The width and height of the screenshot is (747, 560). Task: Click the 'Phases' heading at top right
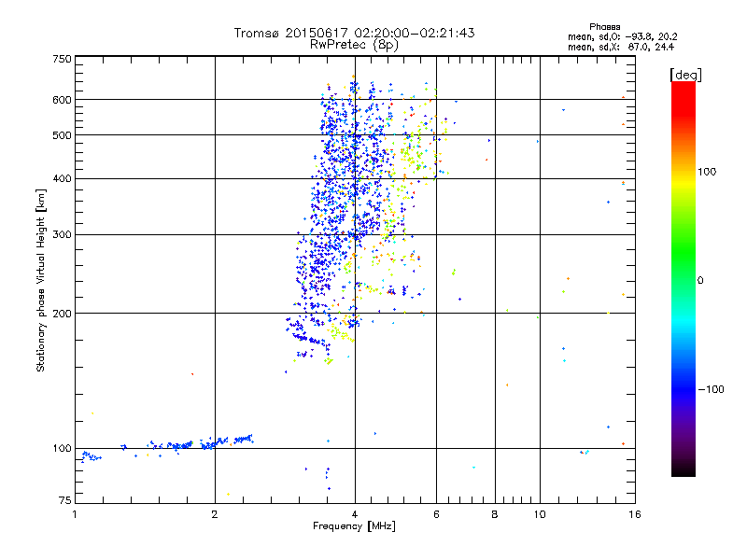coord(604,27)
